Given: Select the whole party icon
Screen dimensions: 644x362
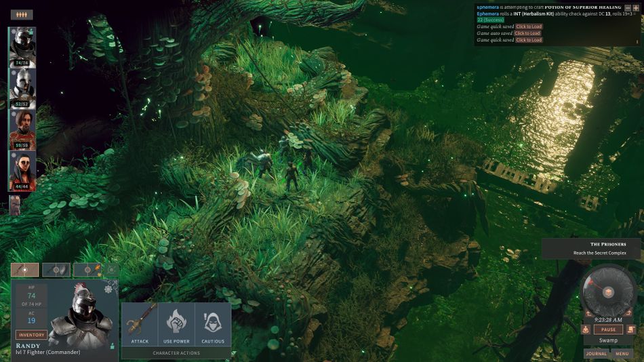Looking at the screenshot, I should point(22,15).
